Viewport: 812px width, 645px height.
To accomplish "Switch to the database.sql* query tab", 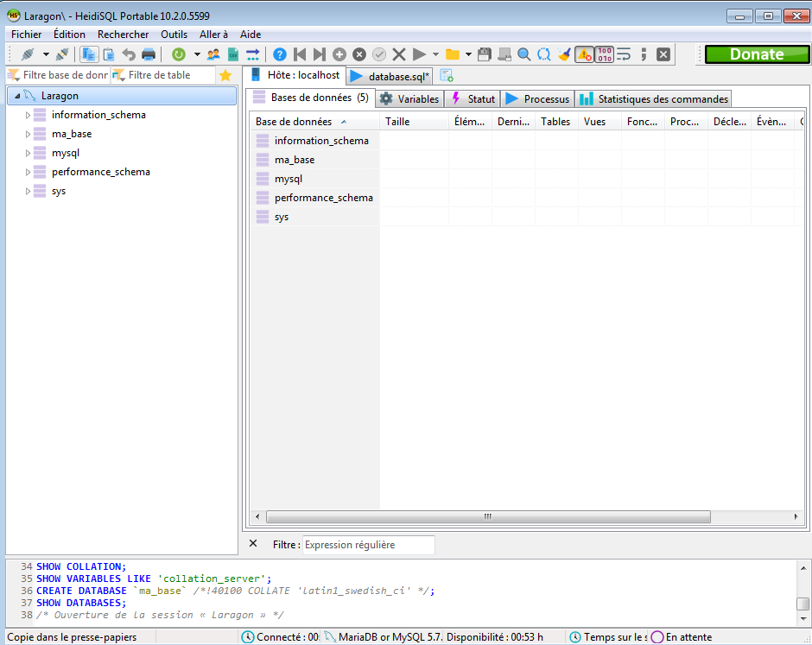I will pos(390,77).
